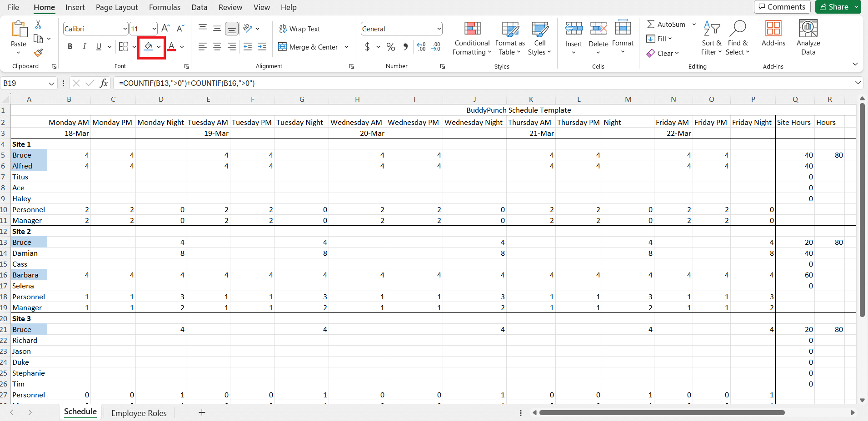
Task: Switch to the Formulas ribbon tab
Action: (x=165, y=7)
